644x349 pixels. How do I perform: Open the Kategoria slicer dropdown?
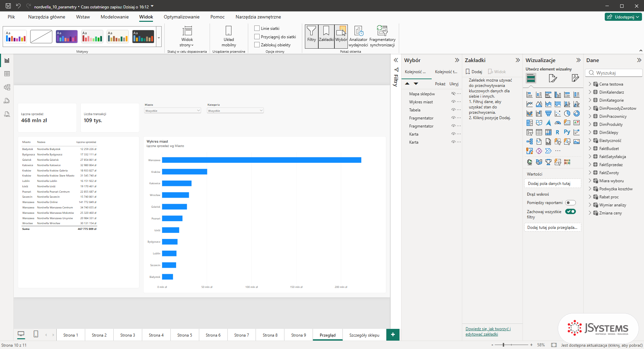pos(235,110)
